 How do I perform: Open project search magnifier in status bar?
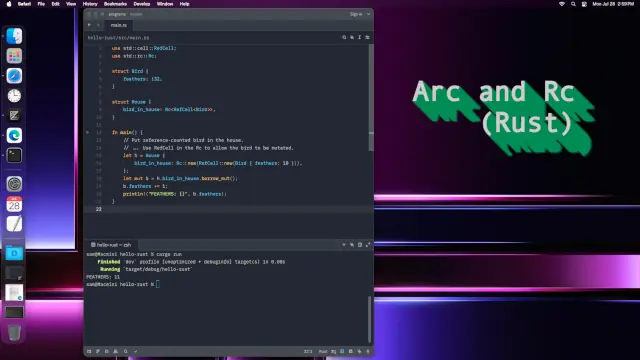click(126, 351)
